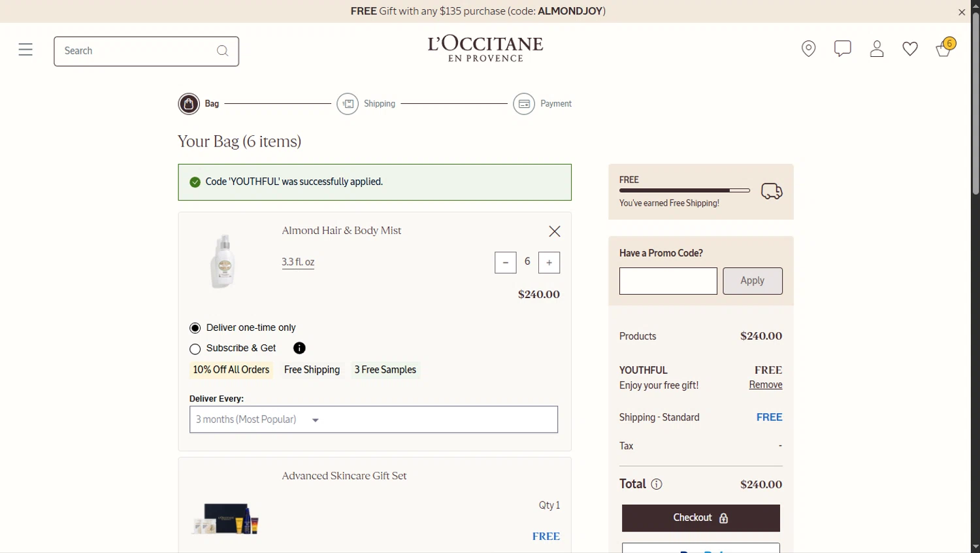980x553 pixels.
Task: Select the Payment step label
Action: click(x=556, y=104)
